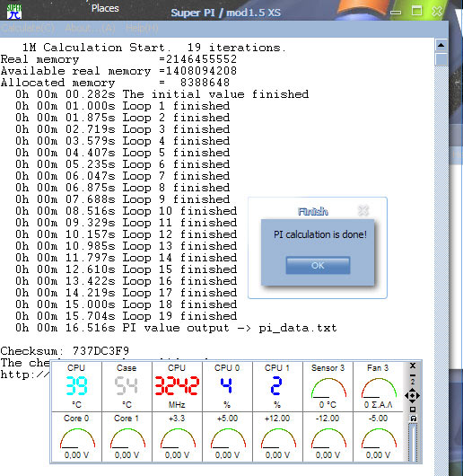Click the Real memory =2146455552 line
Image resolution: width=463 pixels, height=476 pixels.
coord(118,59)
